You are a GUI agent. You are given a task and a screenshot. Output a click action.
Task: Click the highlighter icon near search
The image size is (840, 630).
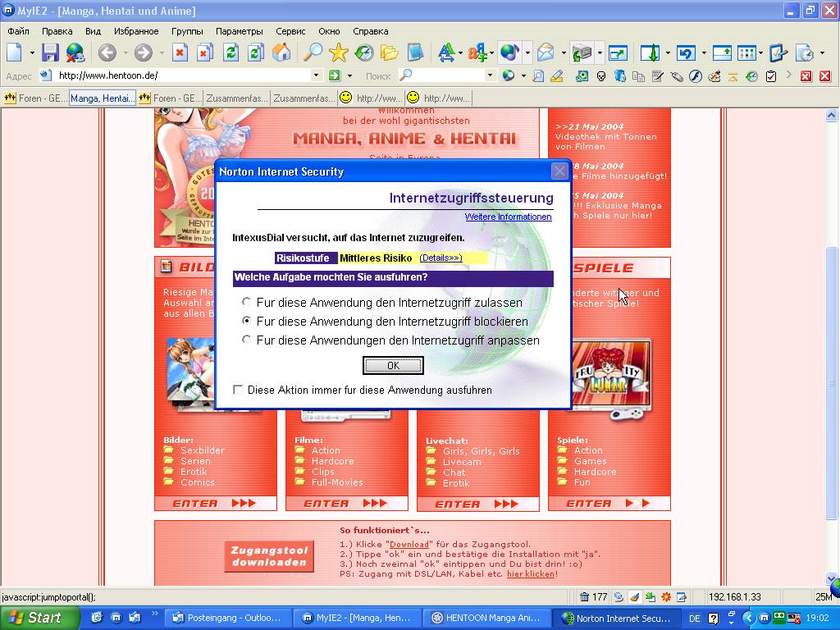coord(557,76)
